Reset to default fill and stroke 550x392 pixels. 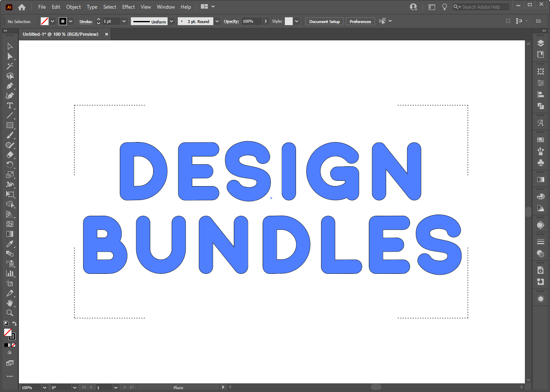(6, 324)
